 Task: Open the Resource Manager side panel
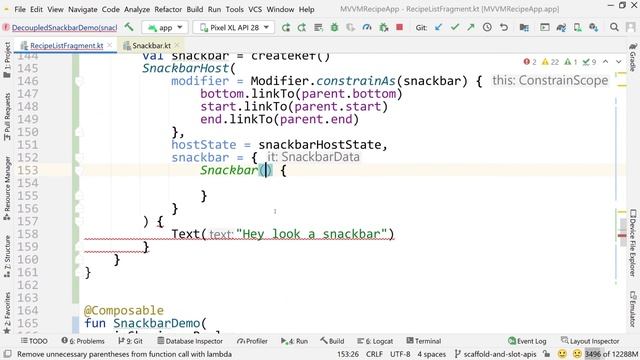click(7, 189)
